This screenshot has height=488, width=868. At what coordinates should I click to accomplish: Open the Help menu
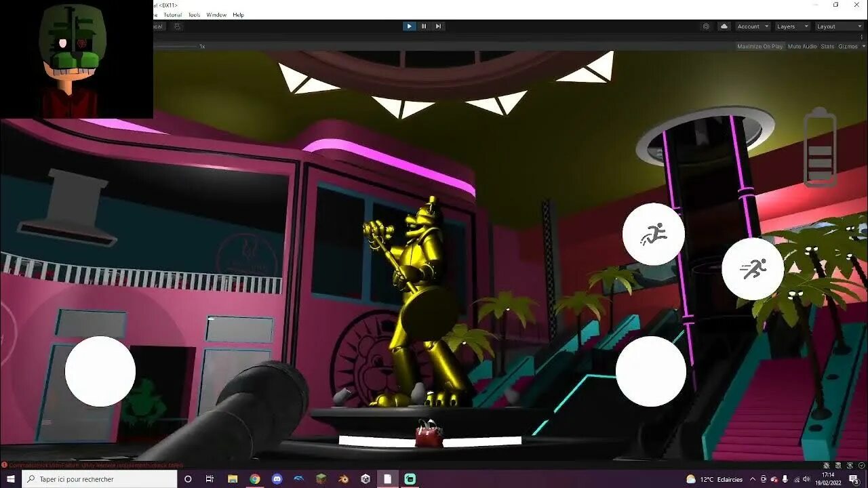pos(238,15)
